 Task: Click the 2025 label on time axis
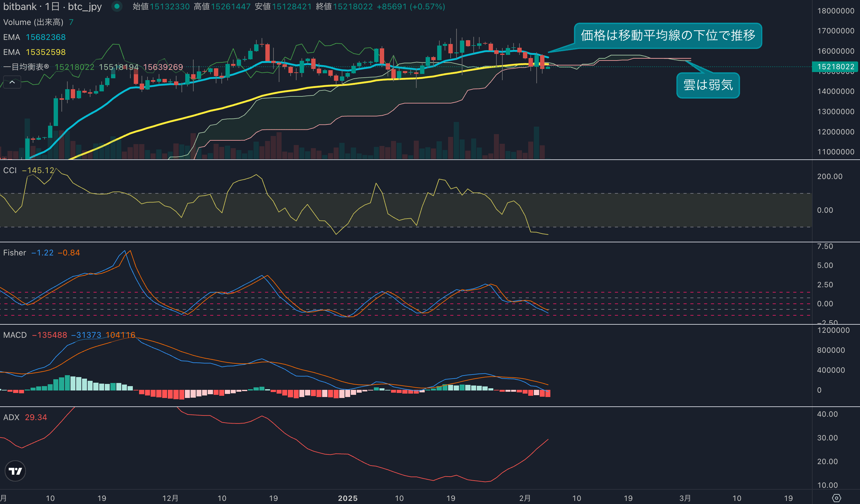pyautogui.click(x=347, y=498)
